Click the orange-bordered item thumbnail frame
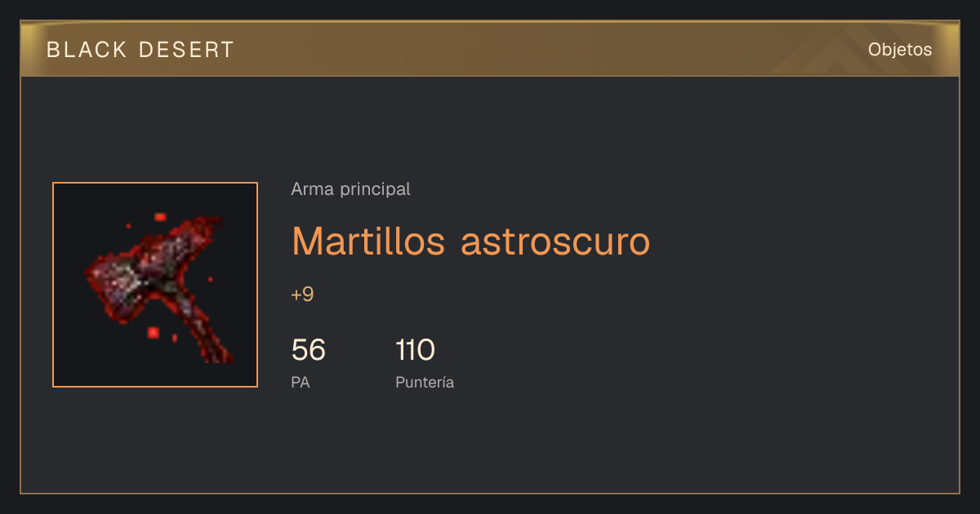This screenshot has width=980, height=514. pyautogui.click(x=155, y=285)
